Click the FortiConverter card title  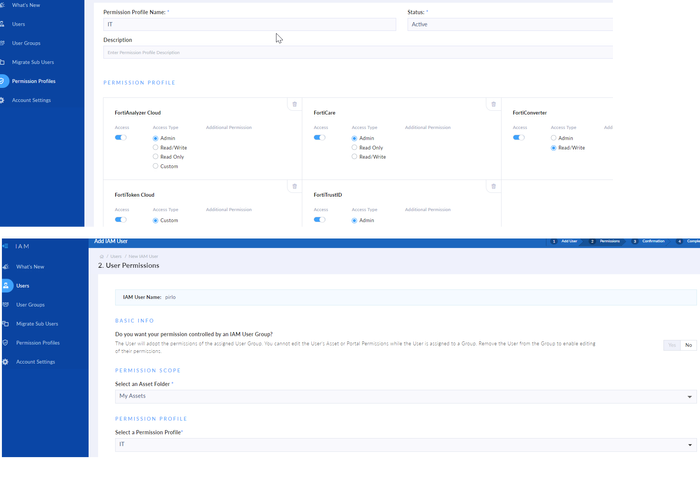[x=529, y=113]
